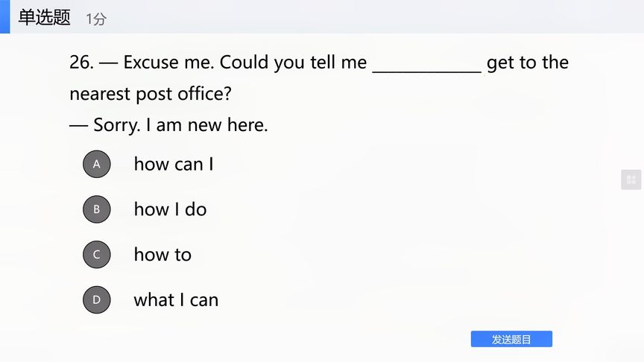The width and height of the screenshot is (644, 362).
Task: Pick the circle option labeled C
Action: [x=96, y=255]
